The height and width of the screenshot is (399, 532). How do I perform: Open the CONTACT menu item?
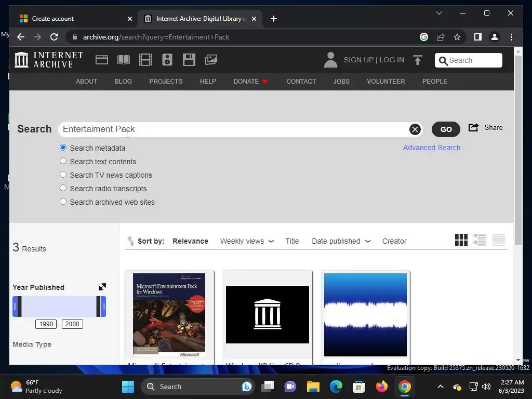301,82
